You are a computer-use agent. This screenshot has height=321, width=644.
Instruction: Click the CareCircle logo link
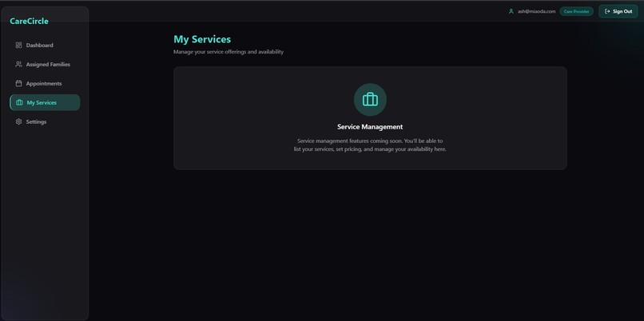coord(29,21)
